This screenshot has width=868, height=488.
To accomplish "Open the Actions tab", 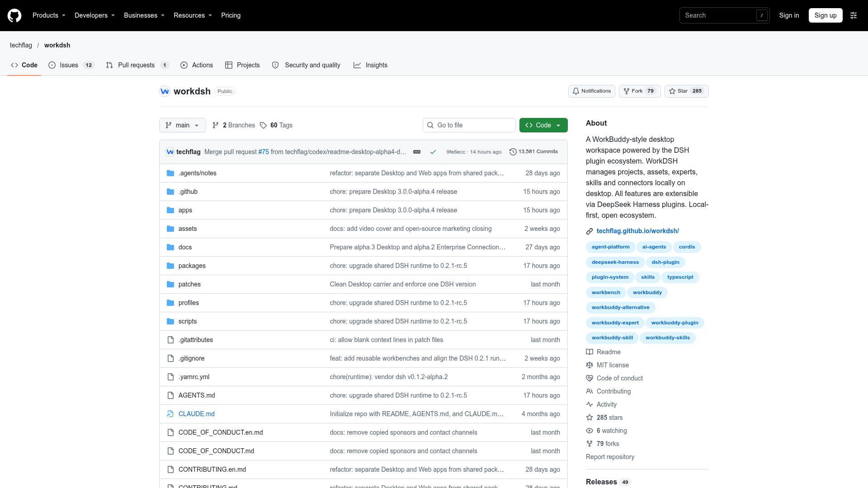I will (197, 65).
